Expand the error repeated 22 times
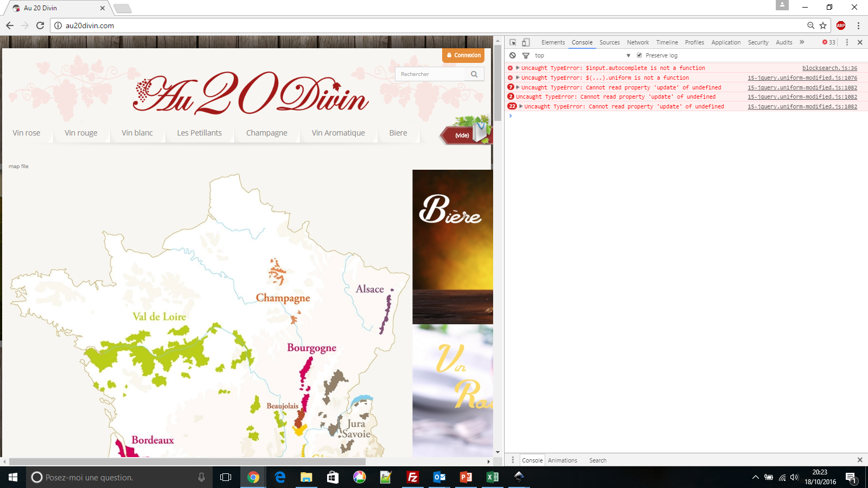 [521, 106]
